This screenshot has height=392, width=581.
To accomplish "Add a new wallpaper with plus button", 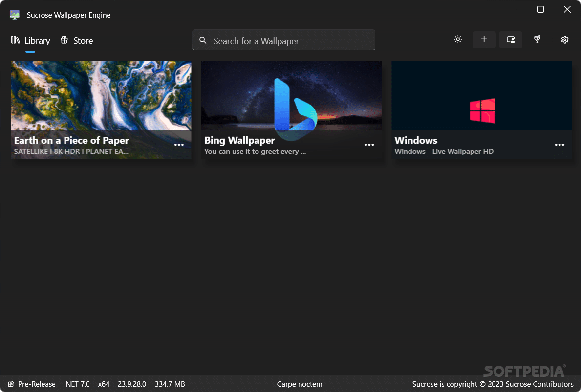I will [x=484, y=39].
